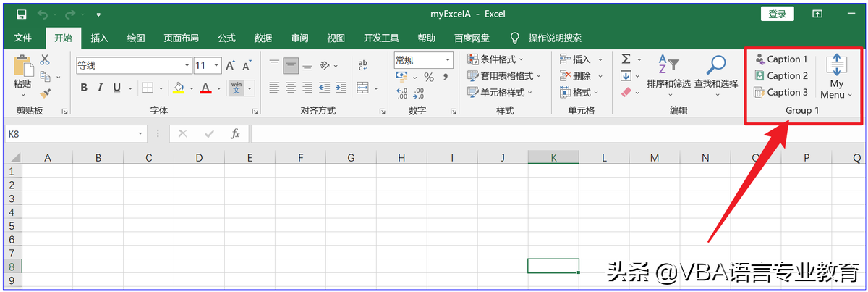The height and width of the screenshot is (292, 868).
Task: Open the font name 等线 combo box
Action: 133,65
